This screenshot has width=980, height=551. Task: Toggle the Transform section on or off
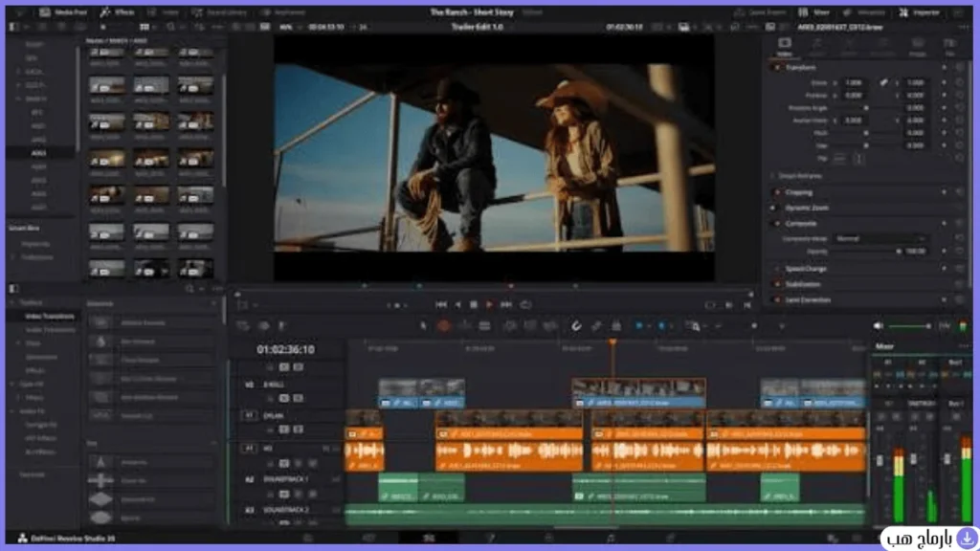[x=777, y=68]
